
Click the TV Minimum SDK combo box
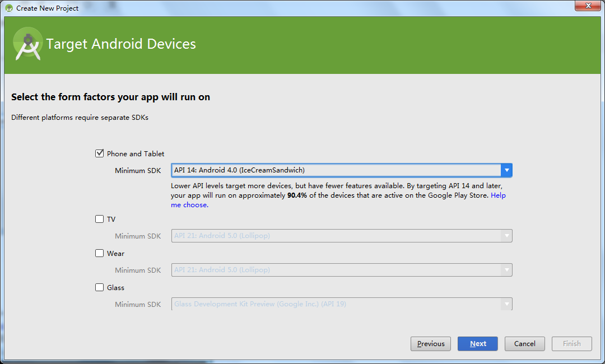pos(341,236)
